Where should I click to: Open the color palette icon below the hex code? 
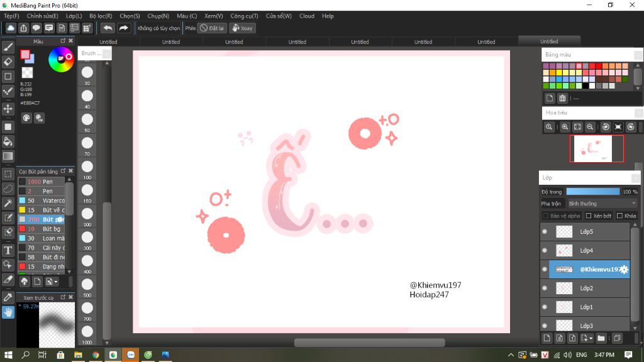pos(26,118)
